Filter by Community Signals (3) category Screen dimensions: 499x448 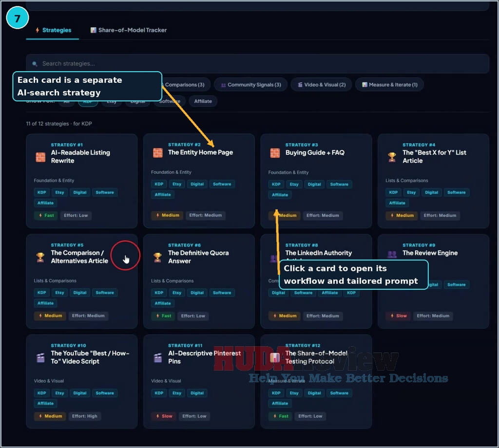251,85
